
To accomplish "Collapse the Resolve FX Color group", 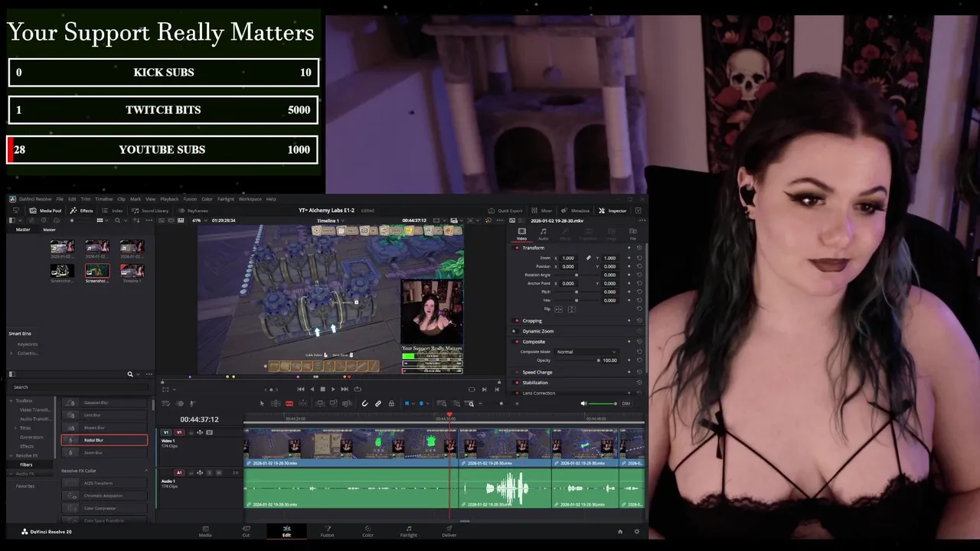I will tap(146, 471).
